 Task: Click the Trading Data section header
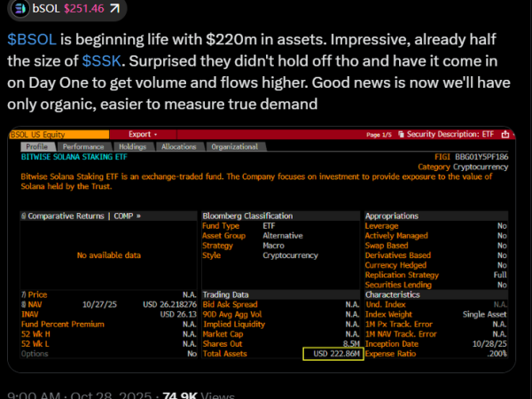[280, 294]
